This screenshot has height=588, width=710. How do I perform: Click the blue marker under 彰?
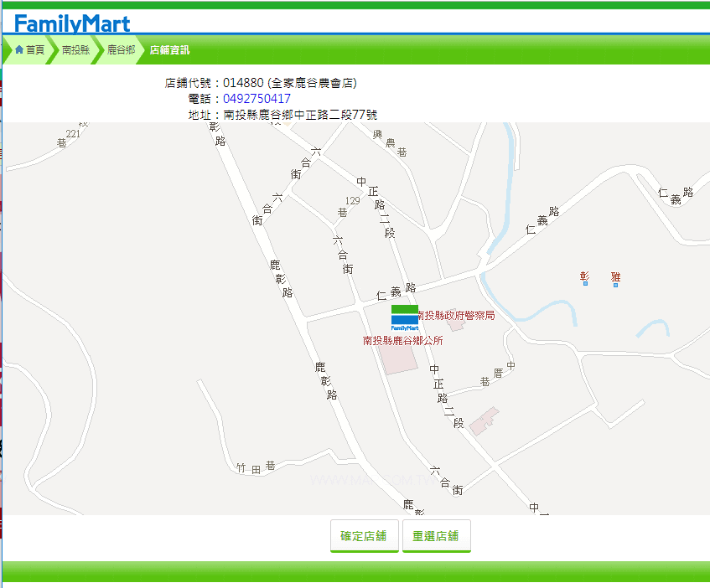[585, 284]
